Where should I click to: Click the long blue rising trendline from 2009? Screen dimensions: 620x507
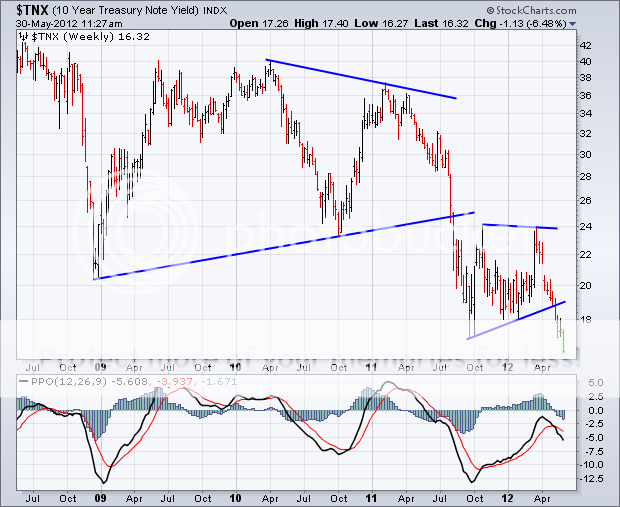[280, 245]
